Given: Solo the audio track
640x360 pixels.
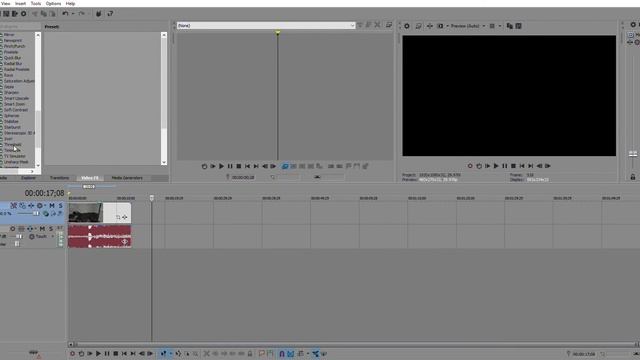Looking at the screenshot, I should click(51, 229).
